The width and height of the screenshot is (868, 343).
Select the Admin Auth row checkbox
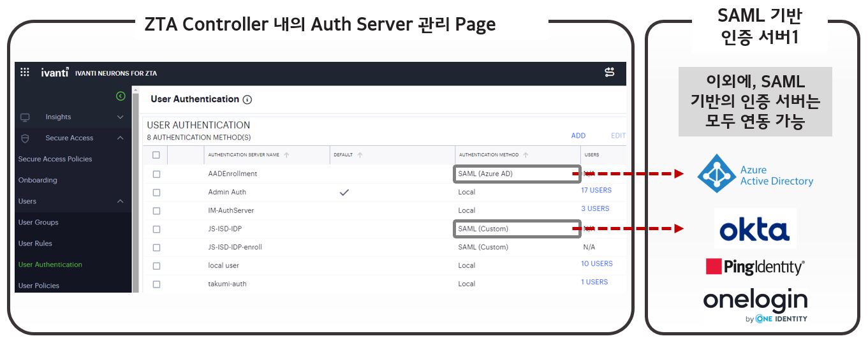[156, 193]
